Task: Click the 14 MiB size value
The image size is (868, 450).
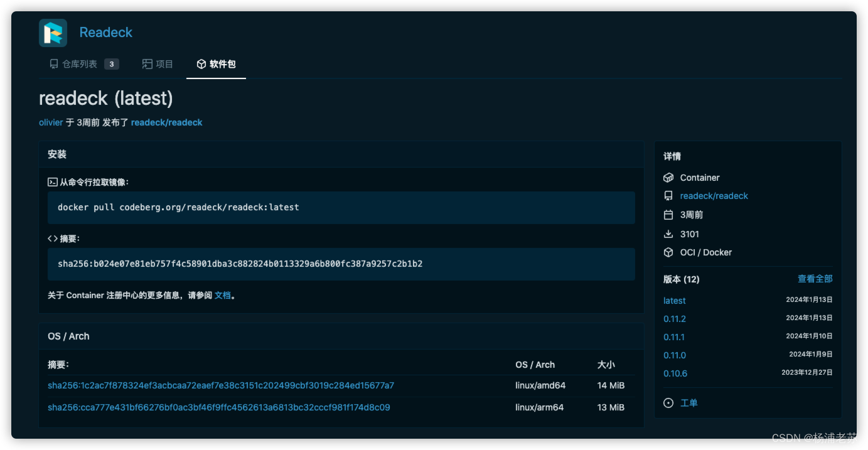Action: tap(611, 385)
